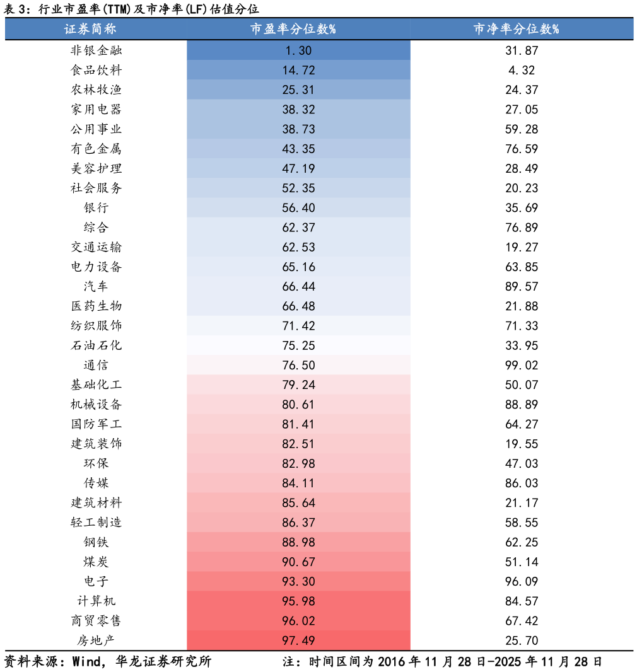Viewport: 637px width, 672px height.
Task: Select the cell showing 82.98
Action: point(298,464)
